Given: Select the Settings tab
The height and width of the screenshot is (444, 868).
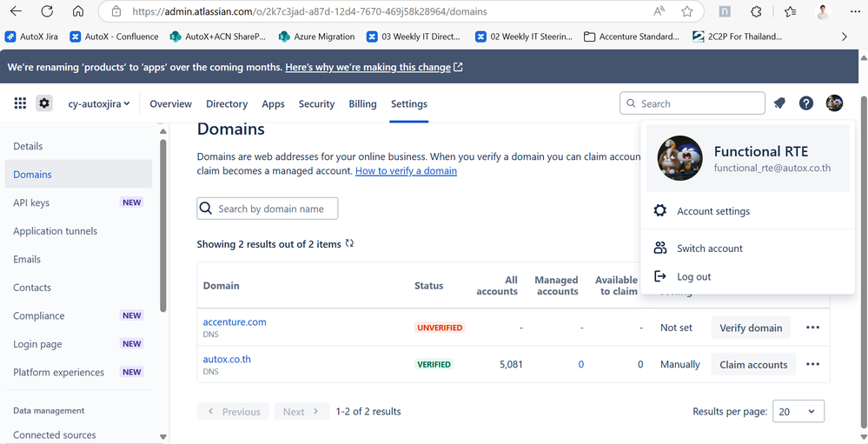Looking at the screenshot, I should (409, 103).
